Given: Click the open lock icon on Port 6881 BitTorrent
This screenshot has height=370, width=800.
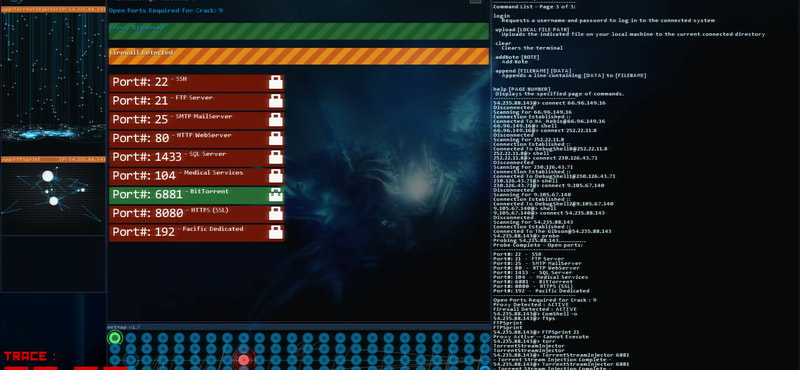Looking at the screenshot, I should pos(276,194).
